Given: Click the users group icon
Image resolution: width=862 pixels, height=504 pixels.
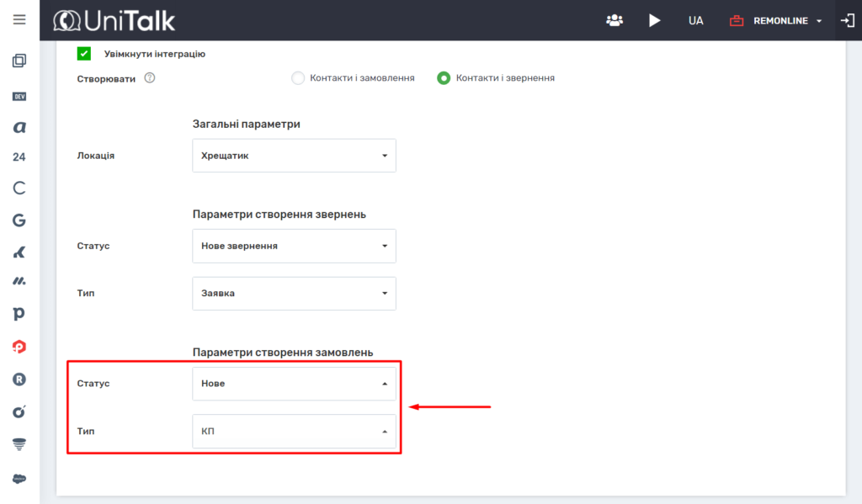Looking at the screenshot, I should (615, 20).
